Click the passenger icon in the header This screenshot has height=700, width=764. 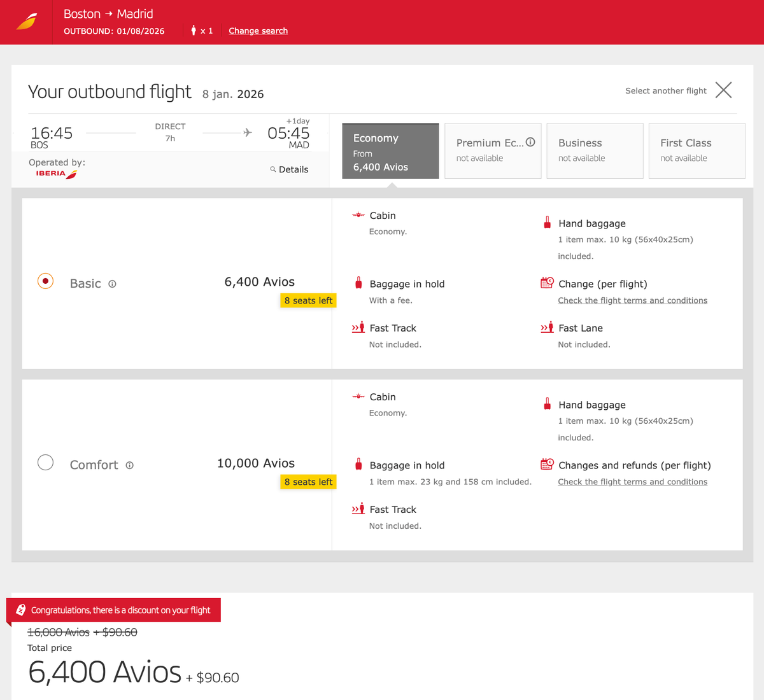194,31
